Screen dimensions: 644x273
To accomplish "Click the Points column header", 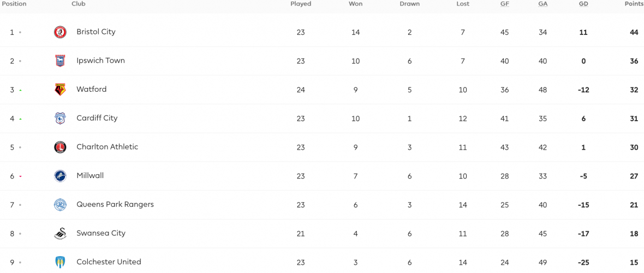I will click(x=634, y=4).
